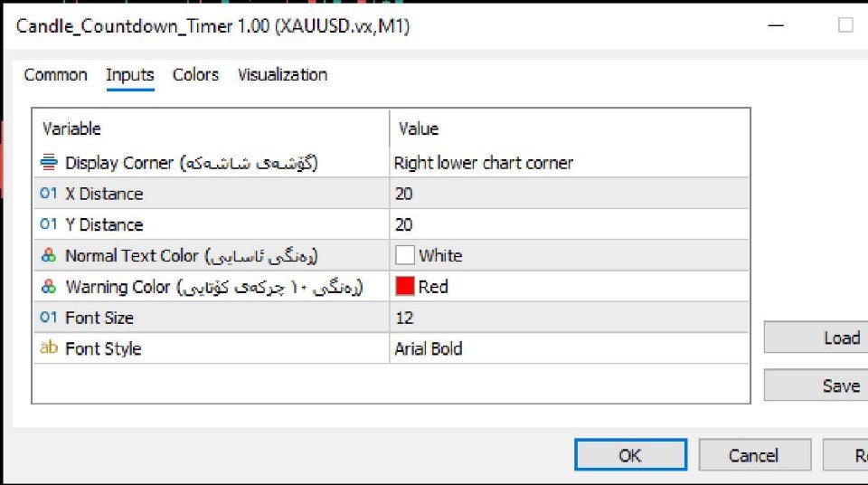
Task: Click the red Warning Color swatch
Action: click(405, 286)
